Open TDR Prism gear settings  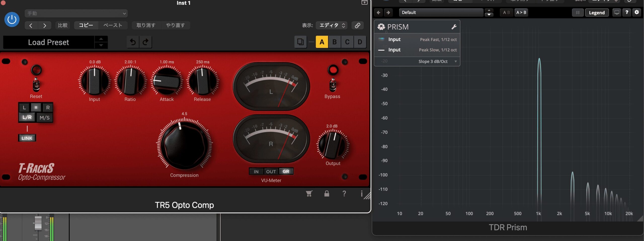click(637, 12)
